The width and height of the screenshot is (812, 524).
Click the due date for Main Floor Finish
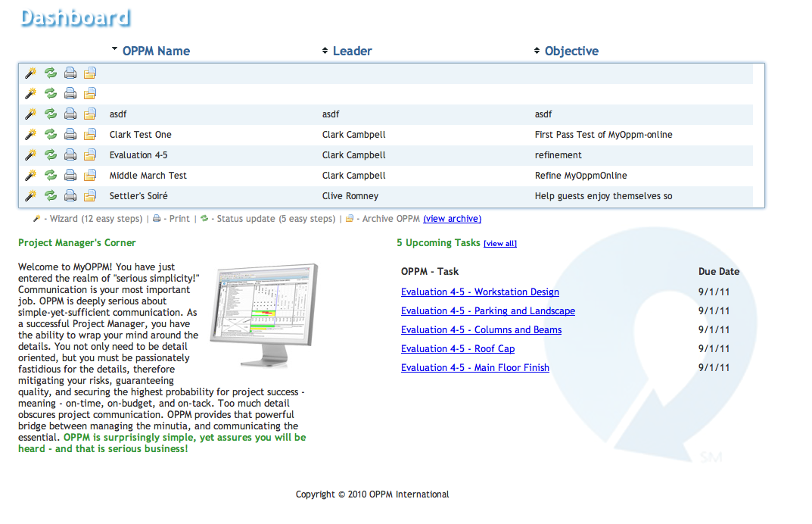tap(714, 367)
